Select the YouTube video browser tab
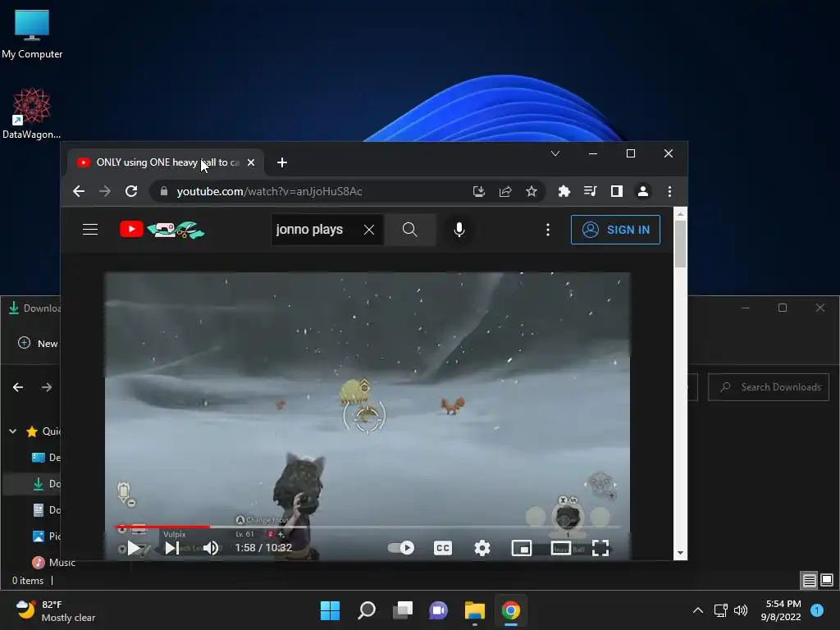Image resolution: width=840 pixels, height=630 pixels. [166, 162]
